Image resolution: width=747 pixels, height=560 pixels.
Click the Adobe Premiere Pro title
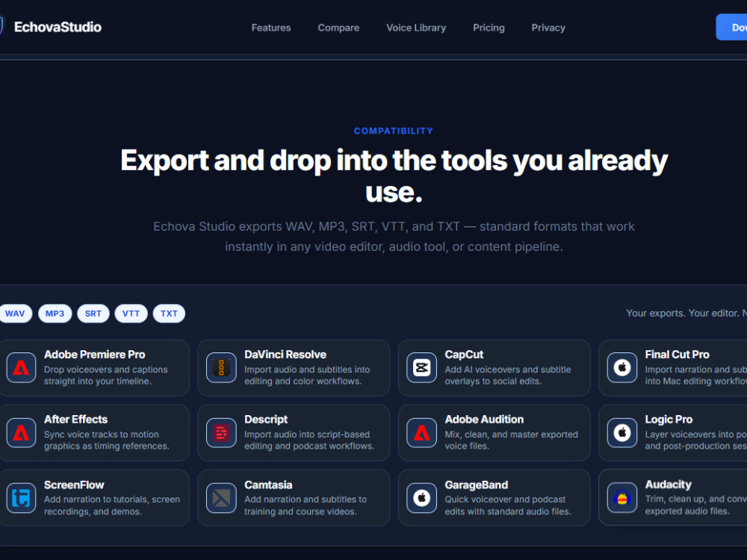tap(94, 354)
